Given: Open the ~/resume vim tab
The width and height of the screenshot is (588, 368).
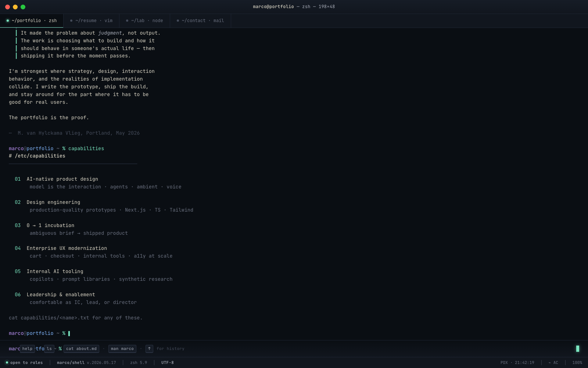Looking at the screenshot, I should (x=92, y=21).
